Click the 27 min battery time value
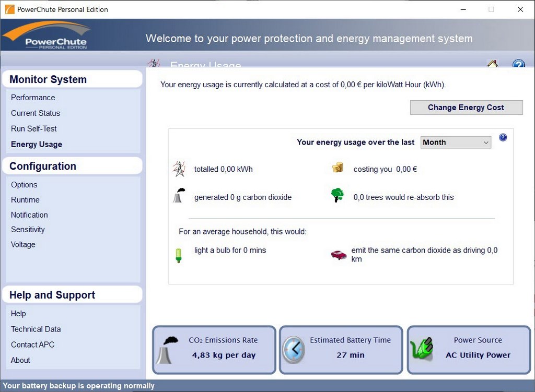 pyautogui.click(x=351, y=355)
